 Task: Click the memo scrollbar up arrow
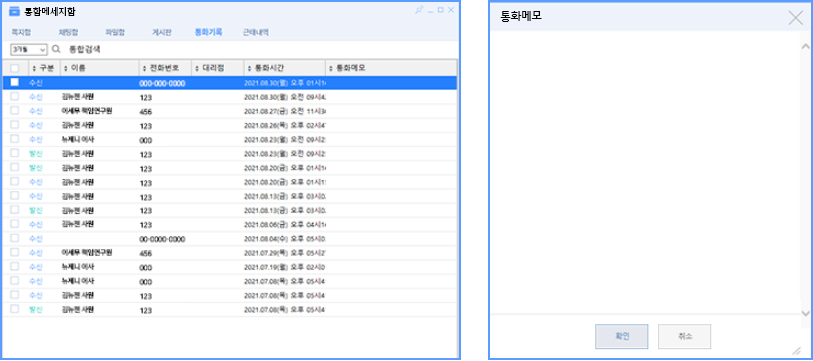click(805, 47)
